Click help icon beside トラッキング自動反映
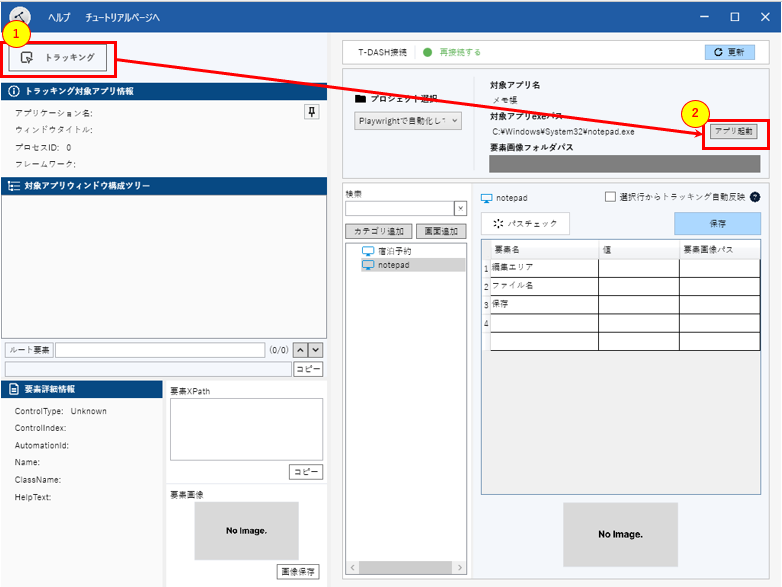 (755, 197)
